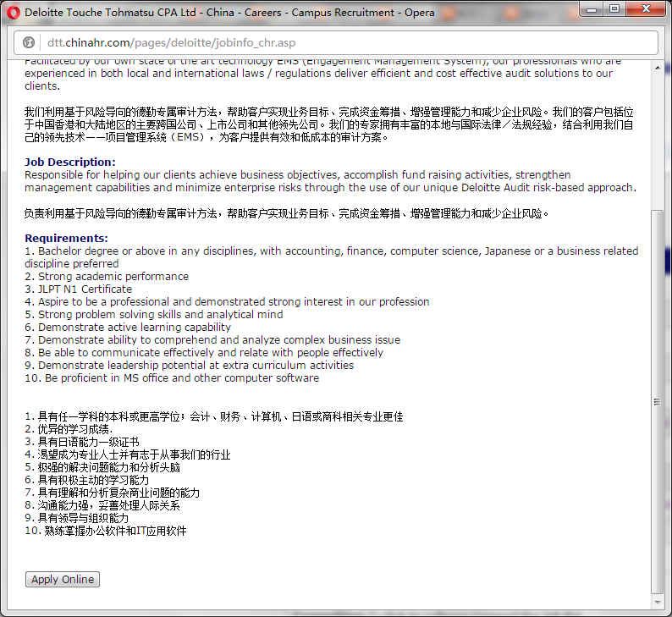Click '5. 极强的解决问题能力和分析头脑' line
672x617 pixels.
pyautogui.click(x=102, y=467)
